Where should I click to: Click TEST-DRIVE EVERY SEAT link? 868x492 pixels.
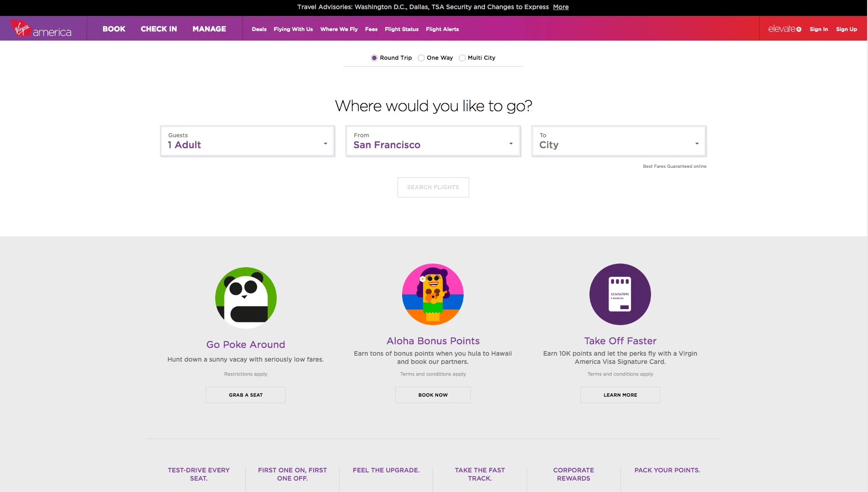(199, 474)
